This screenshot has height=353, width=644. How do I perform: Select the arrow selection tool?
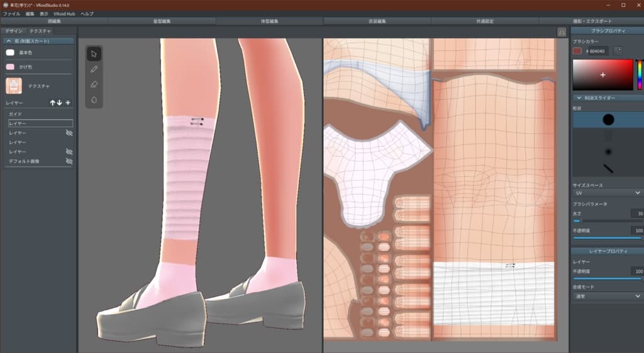(x=94, y=54)
